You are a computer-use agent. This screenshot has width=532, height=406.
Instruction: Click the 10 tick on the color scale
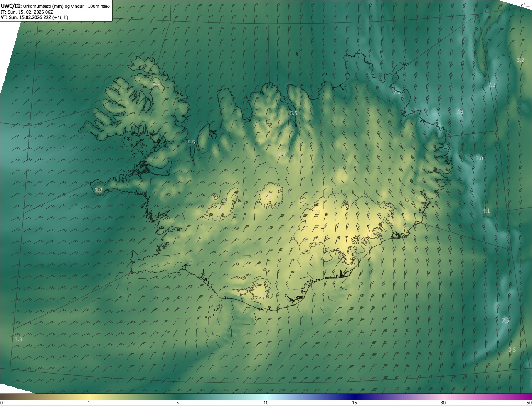[266, 403]
